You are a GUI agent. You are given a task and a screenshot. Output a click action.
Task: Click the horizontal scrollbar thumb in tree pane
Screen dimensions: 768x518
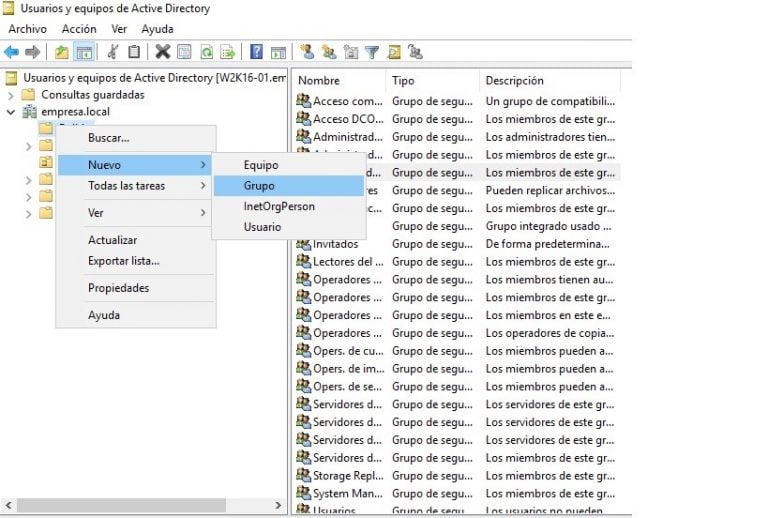121,505
